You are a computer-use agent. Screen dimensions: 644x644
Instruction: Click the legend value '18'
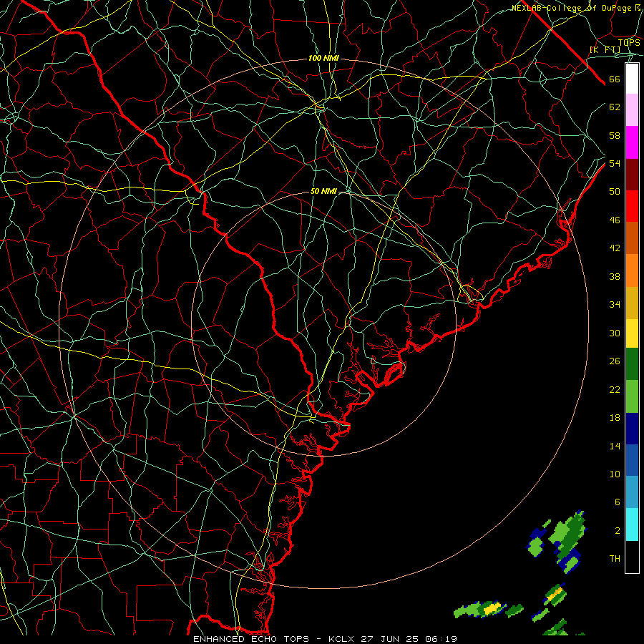[615, 418]
